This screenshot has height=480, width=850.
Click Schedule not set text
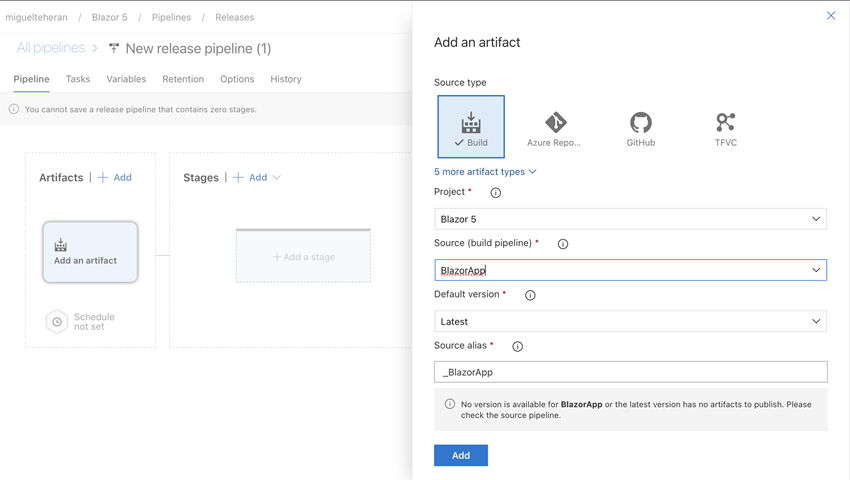tap(94, 322)
